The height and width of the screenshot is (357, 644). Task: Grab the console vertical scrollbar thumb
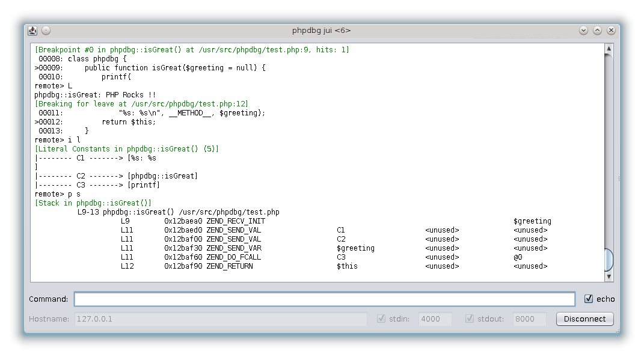[x=609, y=260]
